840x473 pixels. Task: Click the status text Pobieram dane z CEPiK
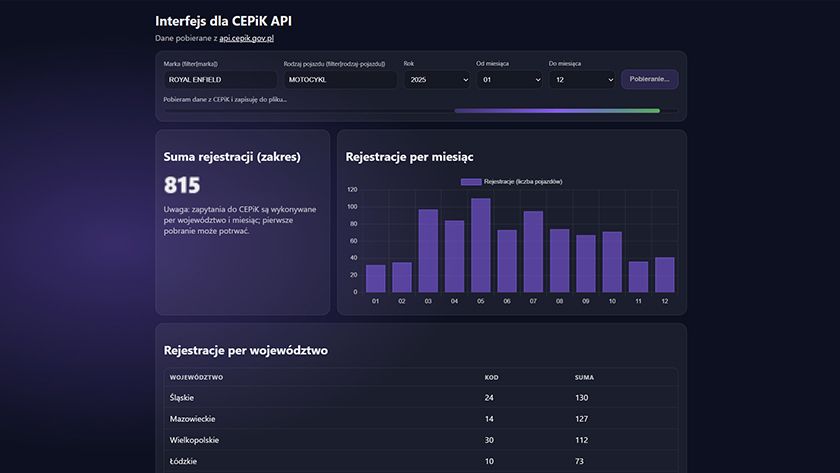point(225,100)
